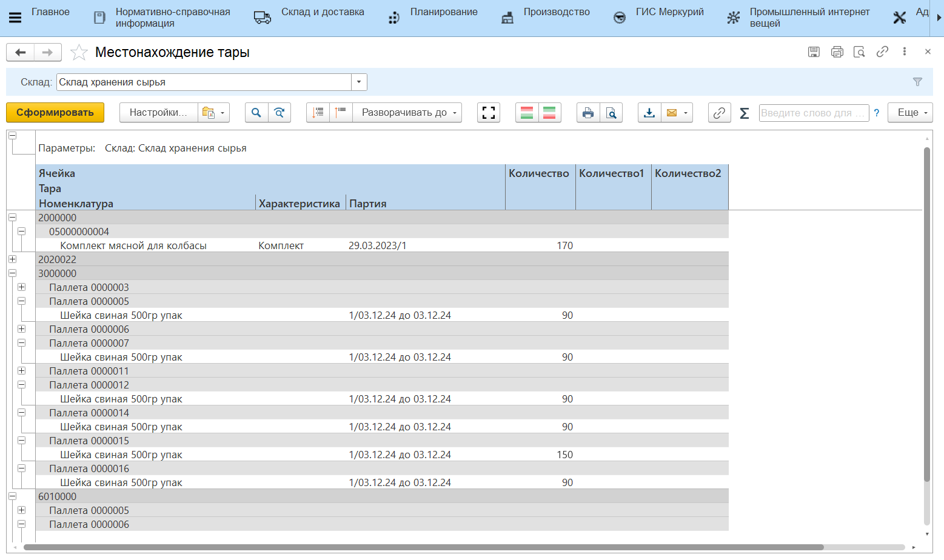The image size is (944, 560).
Task: Open the Разворачивать до dropdown
Action: (x=408, y=113)
